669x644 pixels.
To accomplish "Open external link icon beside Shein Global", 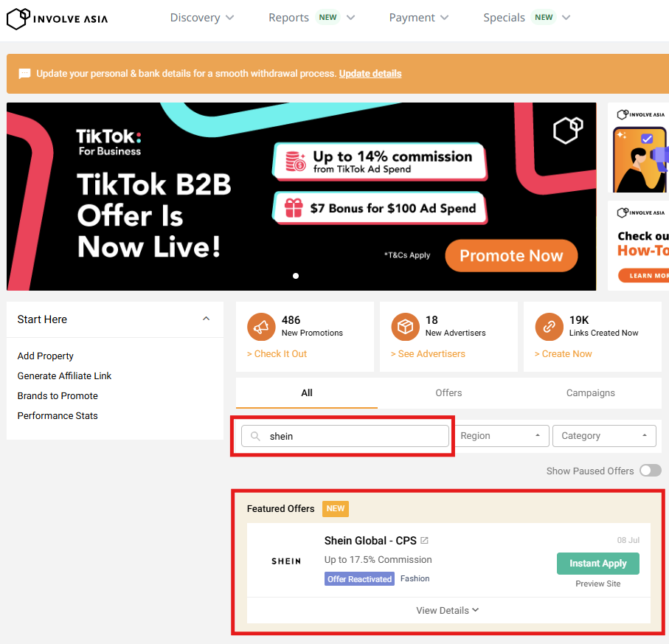I will coord(424,541).
